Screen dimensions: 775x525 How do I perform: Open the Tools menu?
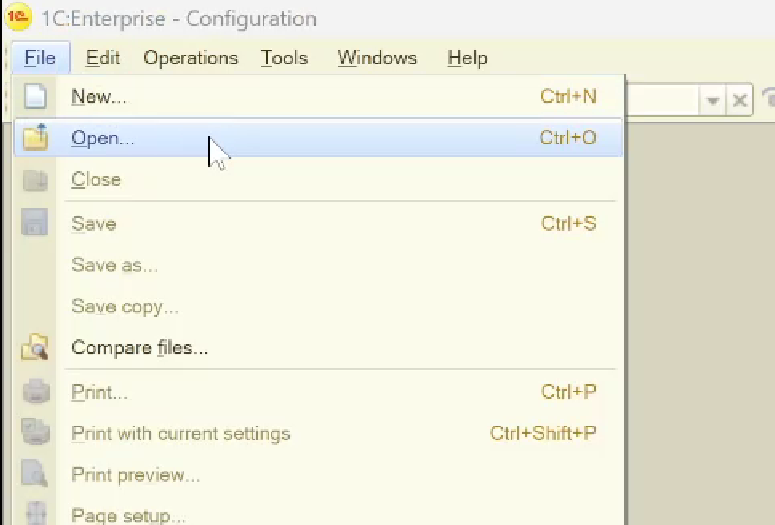pyautogui.click(x=284, y=58)
